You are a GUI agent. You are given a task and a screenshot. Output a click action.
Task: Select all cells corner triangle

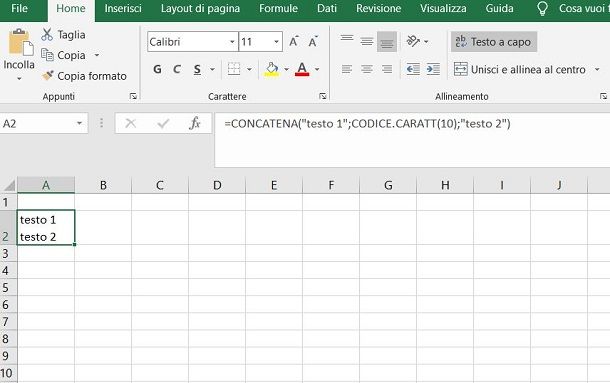click(9, 185)
